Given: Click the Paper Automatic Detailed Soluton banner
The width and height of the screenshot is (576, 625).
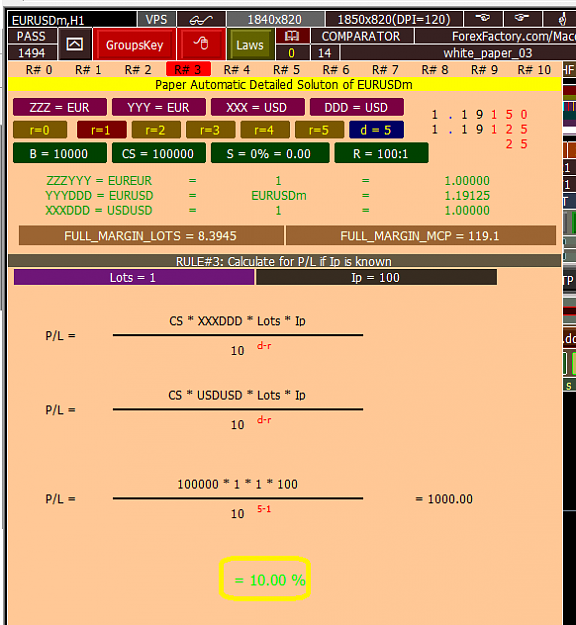Looking at the screenshot, I should pos(284,85).
